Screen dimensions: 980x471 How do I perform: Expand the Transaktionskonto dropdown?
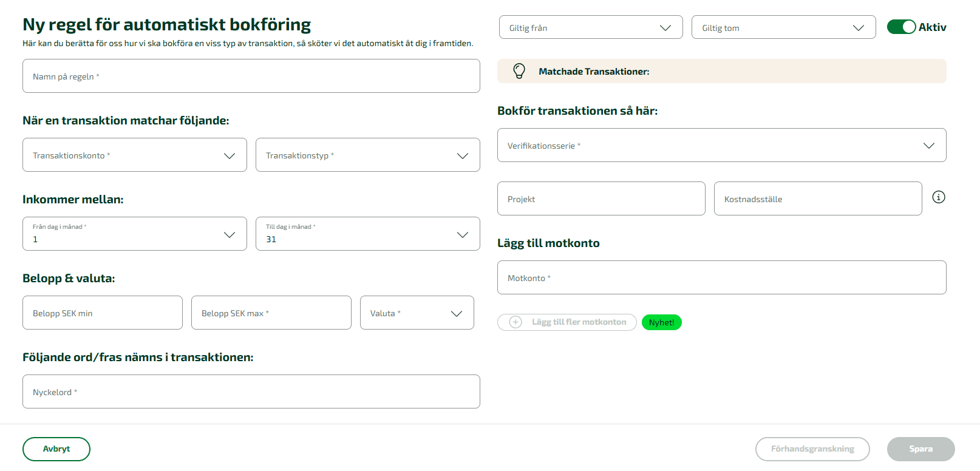[x=134, y=155]
